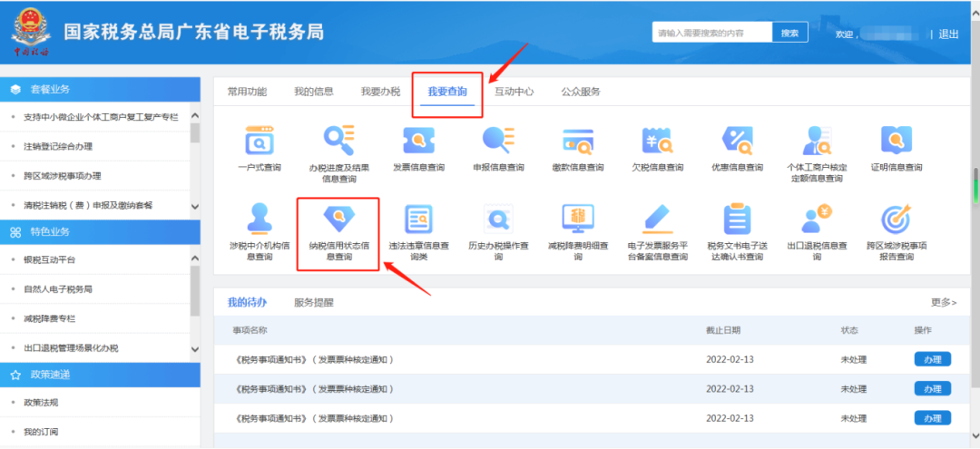Open 支持中小微企业个体工商户复工复产专栏
The height and width of the screenshot is (449, 980).
(100, 117)
